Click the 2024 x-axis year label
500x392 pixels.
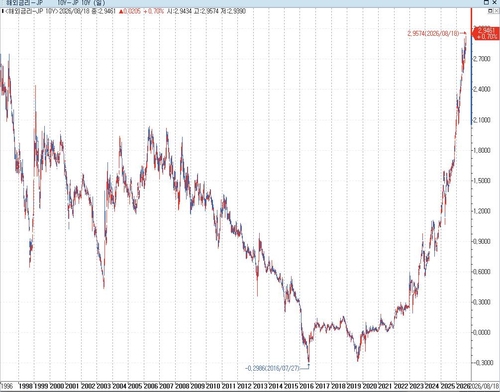pyautogui.click(x=432, y=386)
